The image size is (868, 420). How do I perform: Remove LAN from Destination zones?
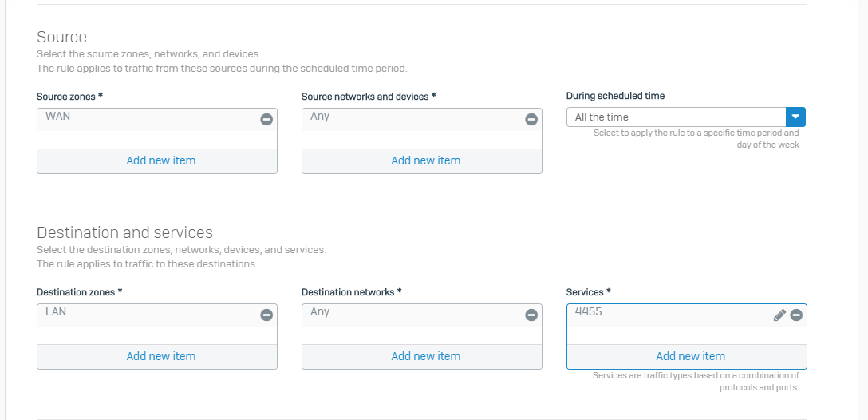click(x=266, y=315)
